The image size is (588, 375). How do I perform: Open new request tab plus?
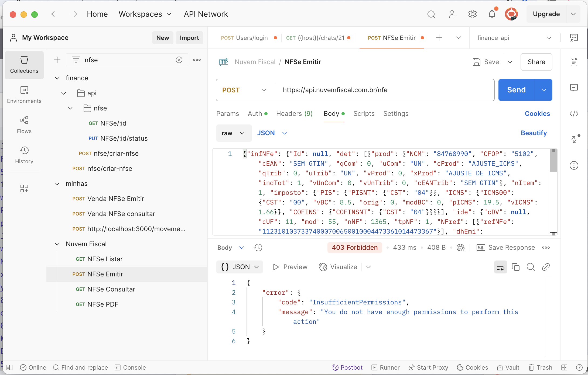tap(439, 38)
